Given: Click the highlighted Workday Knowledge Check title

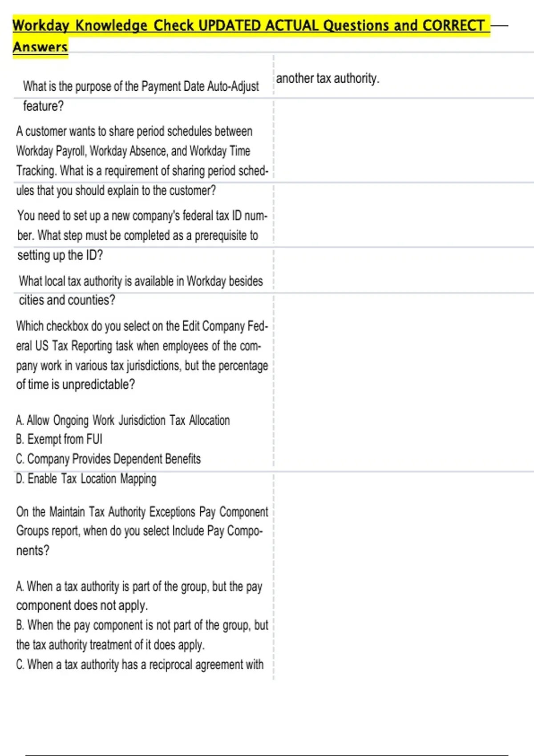Looking at the screenshot, I should point(249,25).
